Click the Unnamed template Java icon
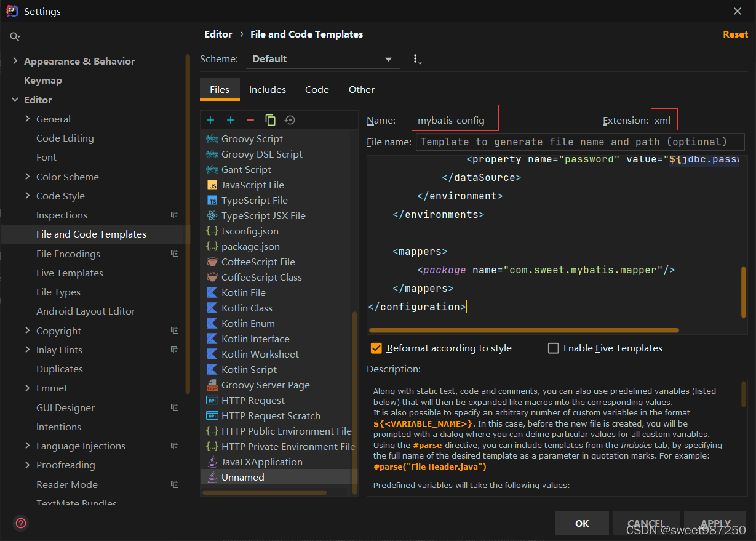This screenshot has height=541, width=756. coord(212,477)
